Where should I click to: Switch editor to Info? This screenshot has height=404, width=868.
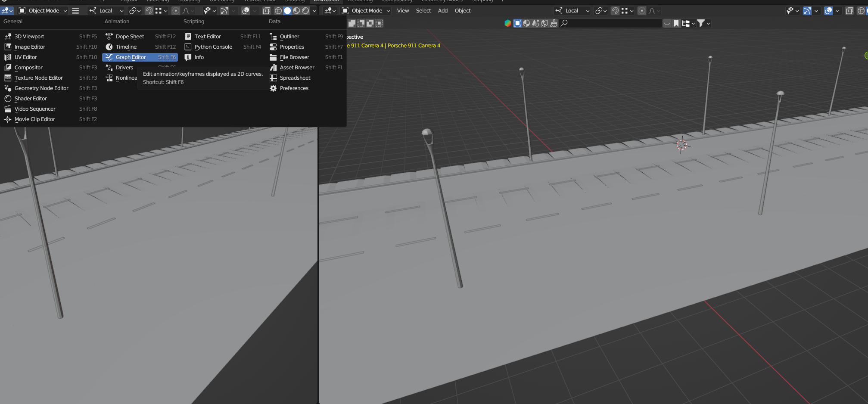point(222,57)
